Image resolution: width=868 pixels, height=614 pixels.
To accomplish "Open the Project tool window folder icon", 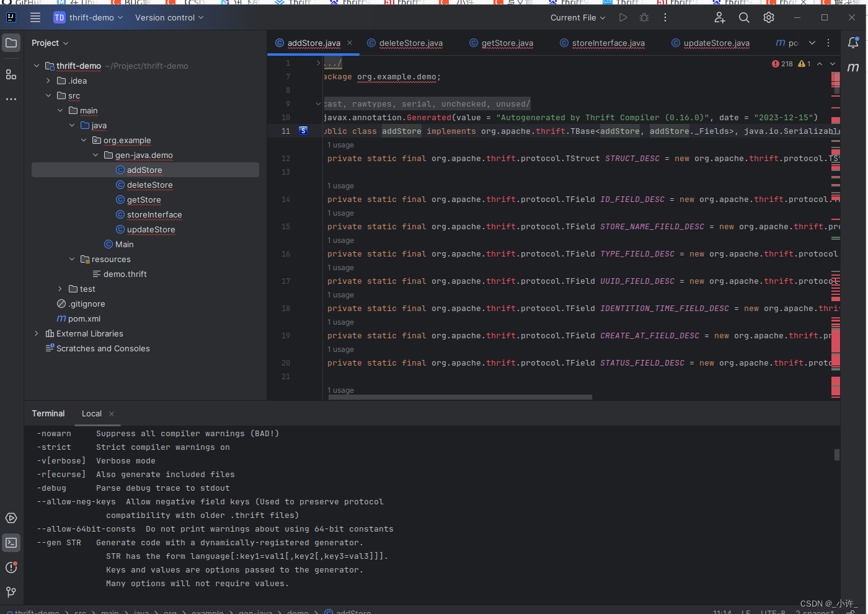I will pos(11,43).
